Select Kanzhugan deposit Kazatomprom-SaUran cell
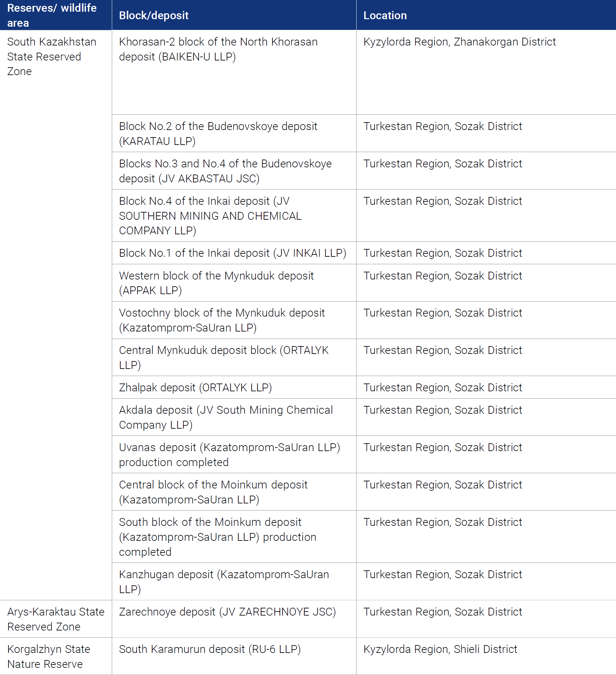 coord(234,582)
